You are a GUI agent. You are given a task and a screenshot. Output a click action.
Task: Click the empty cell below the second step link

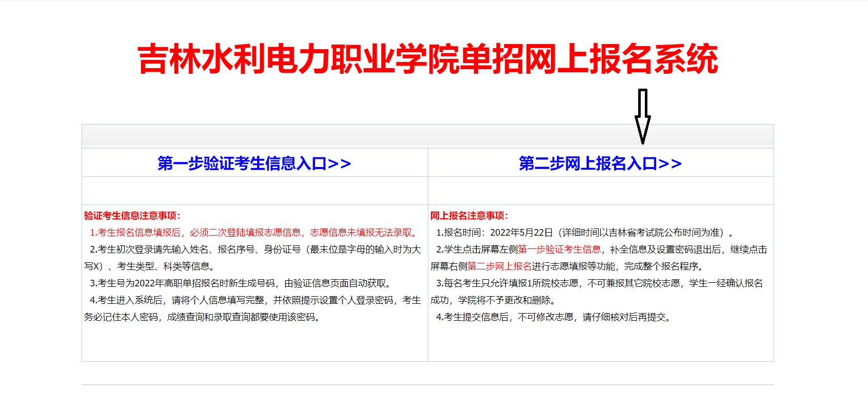(600, 191)
